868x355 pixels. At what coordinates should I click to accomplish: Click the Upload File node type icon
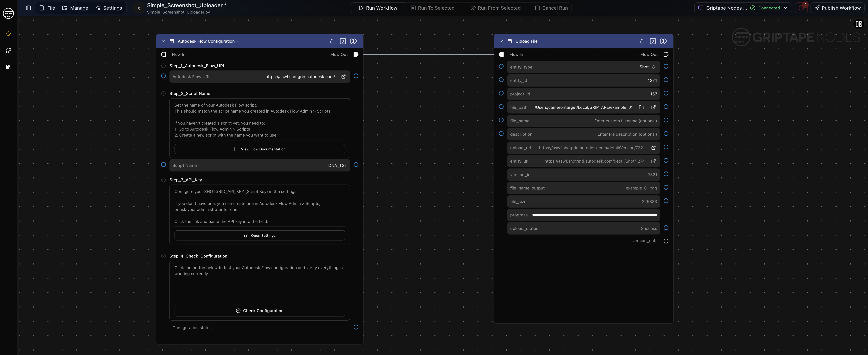[510, 41]
